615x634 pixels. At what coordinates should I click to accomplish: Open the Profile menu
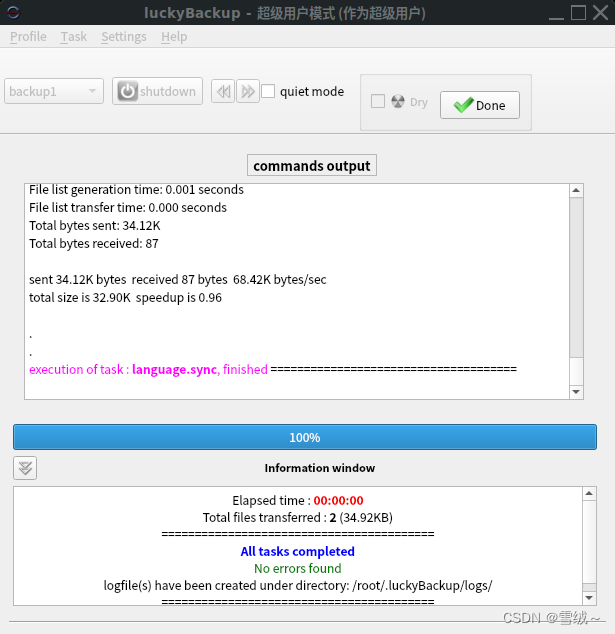pos(28,37)
